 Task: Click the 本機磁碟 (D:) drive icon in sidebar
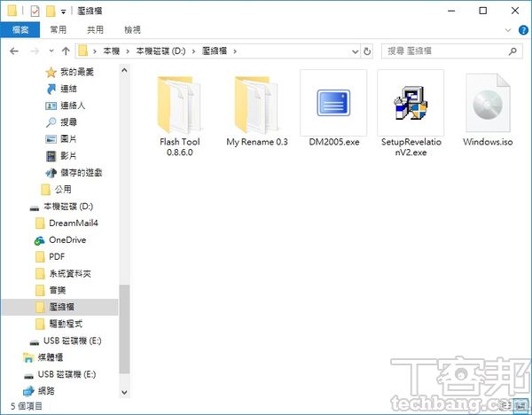click(x=35, y=207)
